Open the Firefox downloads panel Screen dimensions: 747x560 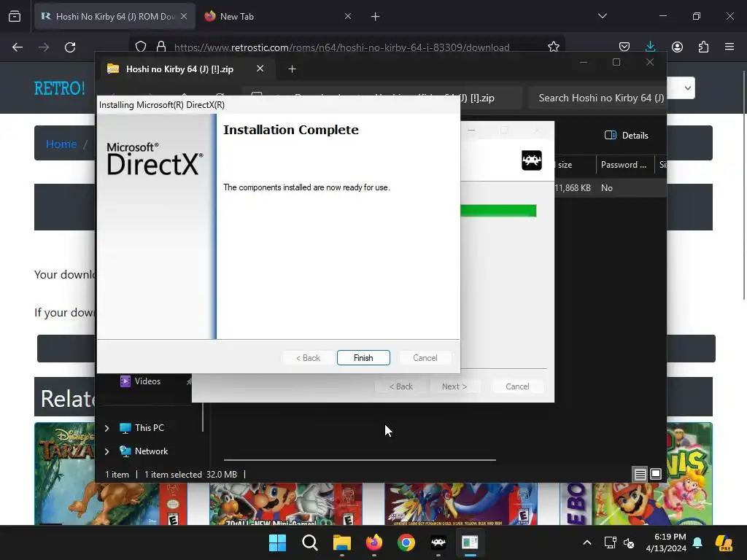[650, 47]
